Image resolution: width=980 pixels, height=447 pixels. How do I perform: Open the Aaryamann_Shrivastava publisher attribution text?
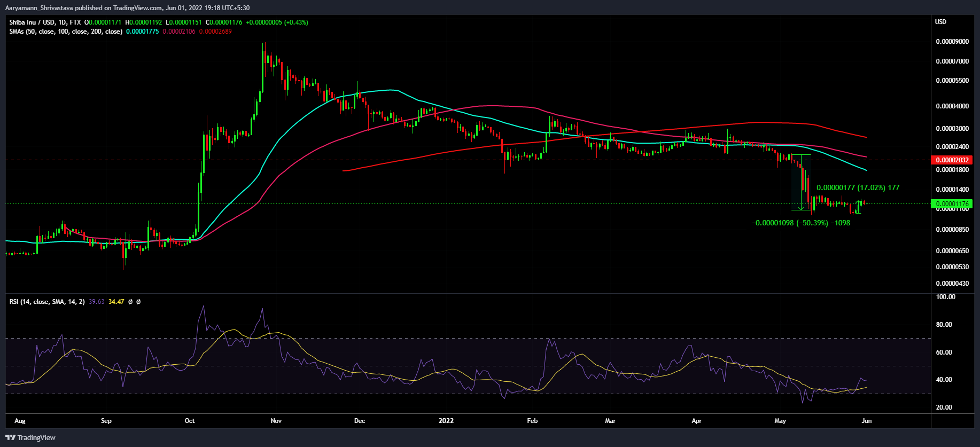127,8
